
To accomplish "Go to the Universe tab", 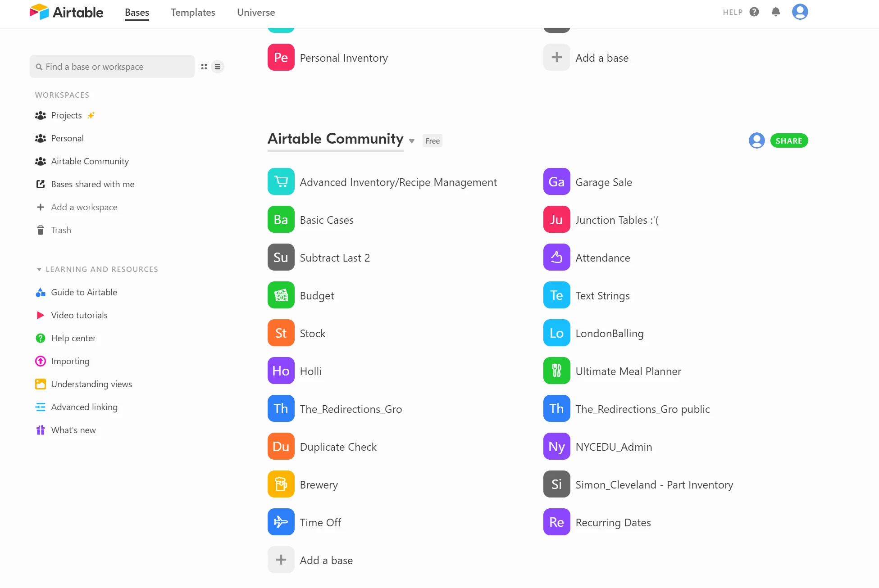I will pos(256,13).
